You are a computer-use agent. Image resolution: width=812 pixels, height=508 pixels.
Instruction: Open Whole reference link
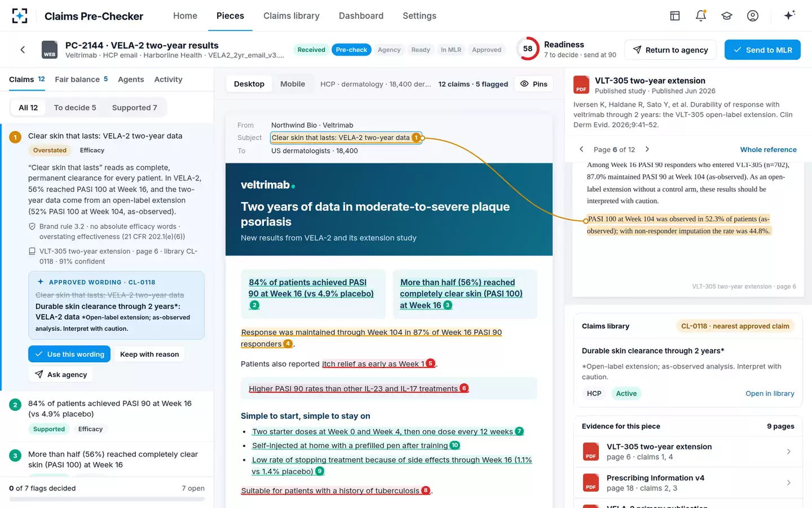coord(769,150)
